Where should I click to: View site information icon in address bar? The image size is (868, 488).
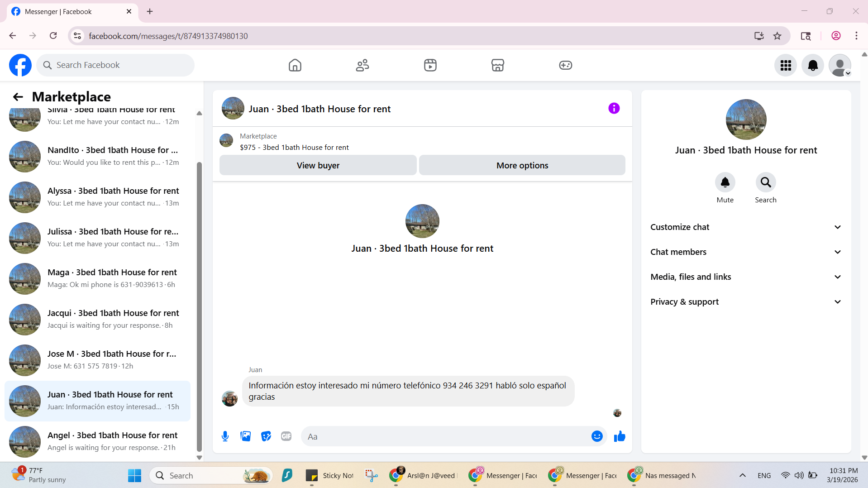tap(77, 36)
